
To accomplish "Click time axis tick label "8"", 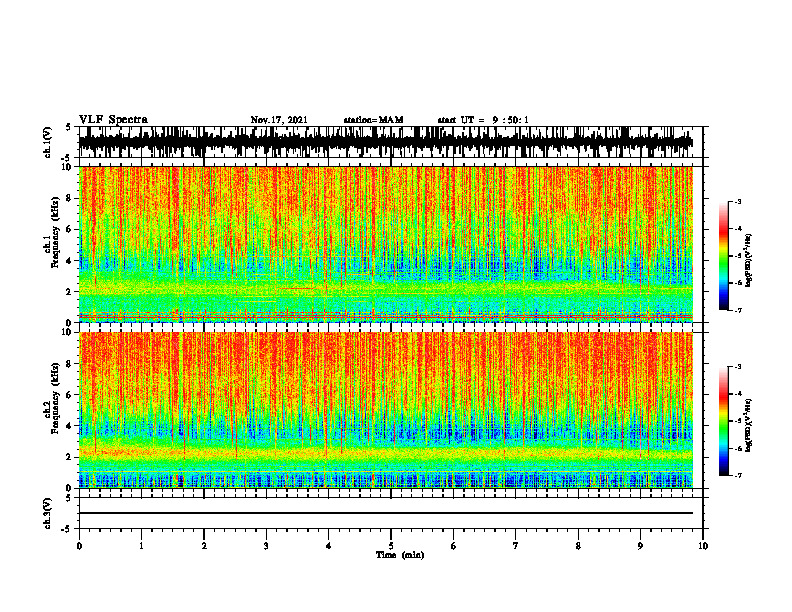I will click(578, 546).
